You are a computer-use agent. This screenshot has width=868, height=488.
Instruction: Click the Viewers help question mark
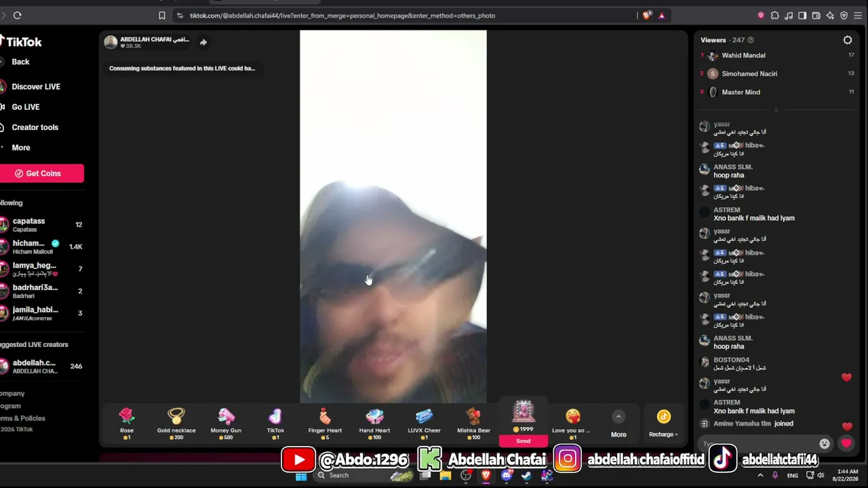[750, 40]
